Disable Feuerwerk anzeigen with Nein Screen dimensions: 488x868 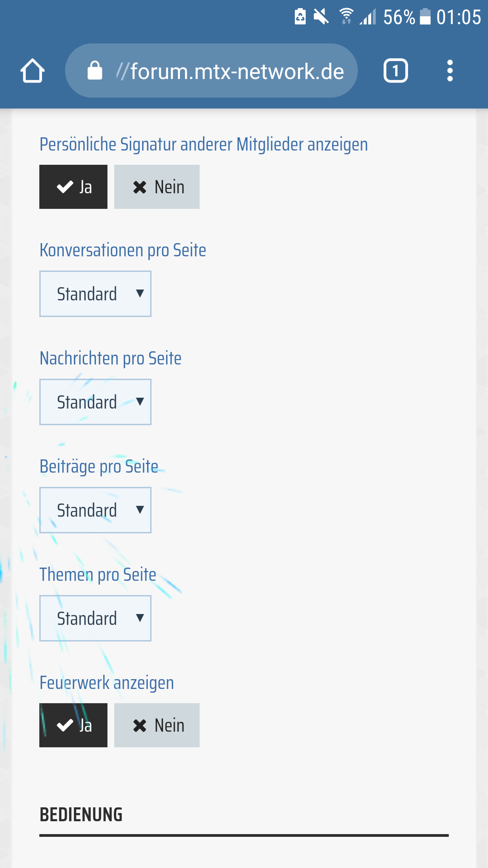[x=157, y=725]
